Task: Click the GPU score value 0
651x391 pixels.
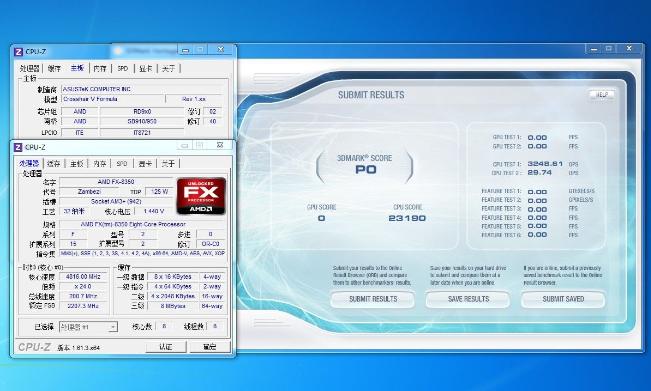Action: pyautogui.click(x=321, y=218)
